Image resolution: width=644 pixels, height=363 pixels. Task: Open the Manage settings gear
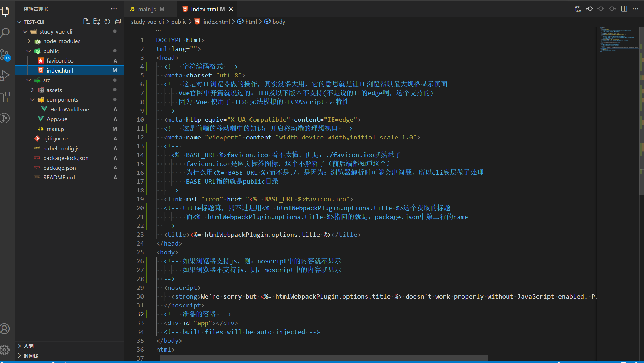pos(4,350)
